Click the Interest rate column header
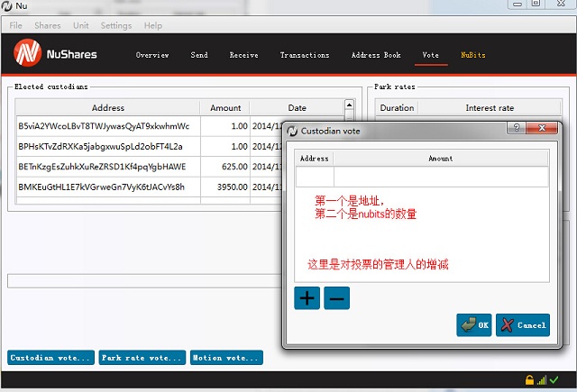 coord(490,108)
